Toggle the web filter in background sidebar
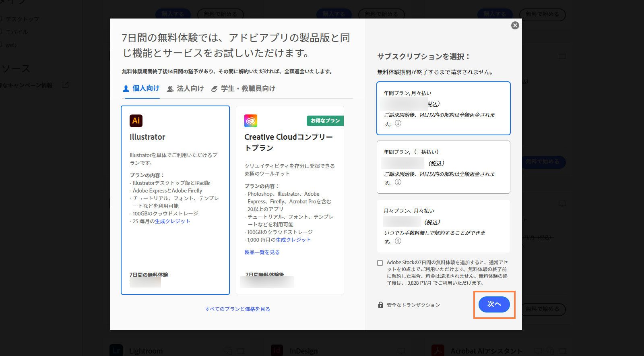This screenshot has height=356, width=644. [x=1, y=45]
